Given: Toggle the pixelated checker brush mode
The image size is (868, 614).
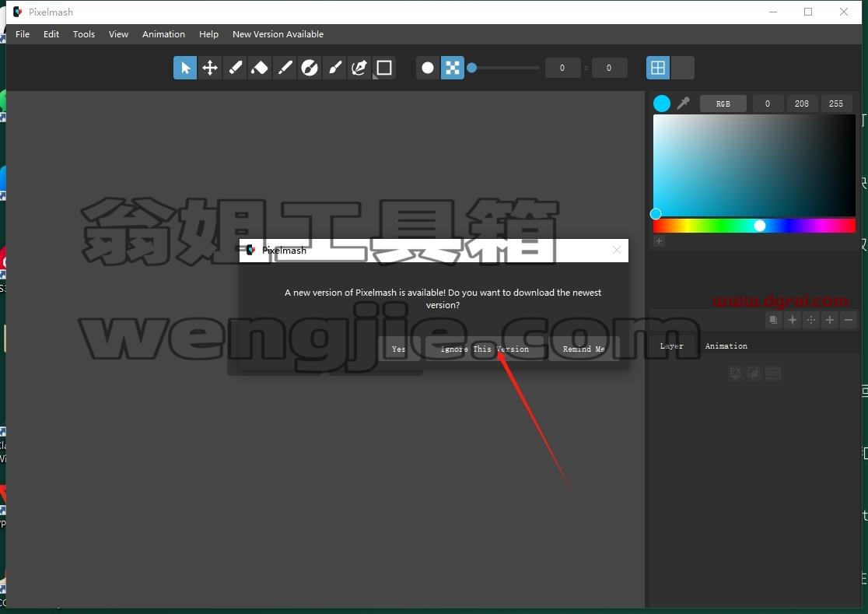Looking at the screenshot, I should coord(452,68).
